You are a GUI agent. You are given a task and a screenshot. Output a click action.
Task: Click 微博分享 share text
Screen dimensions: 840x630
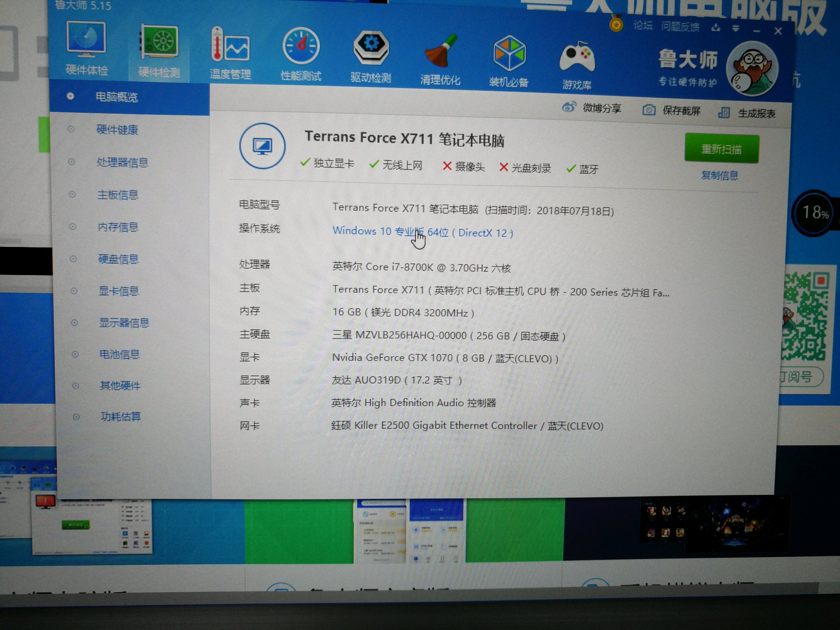[x=602, y=108]
